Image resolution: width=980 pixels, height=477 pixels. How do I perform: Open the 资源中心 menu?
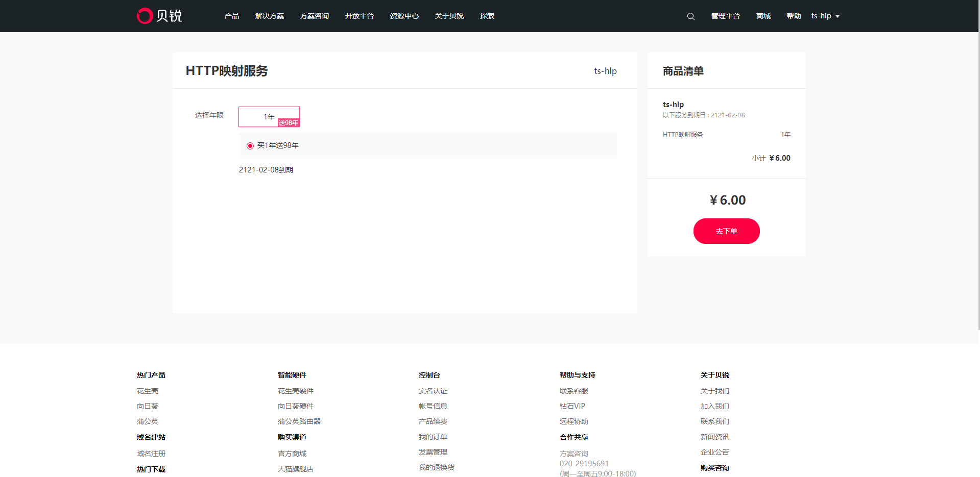404,16
